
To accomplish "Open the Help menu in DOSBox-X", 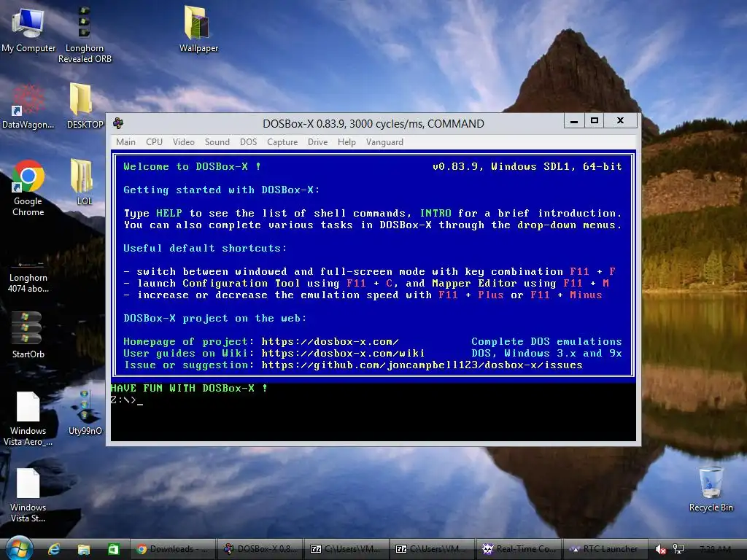I will tap(347, 142).
